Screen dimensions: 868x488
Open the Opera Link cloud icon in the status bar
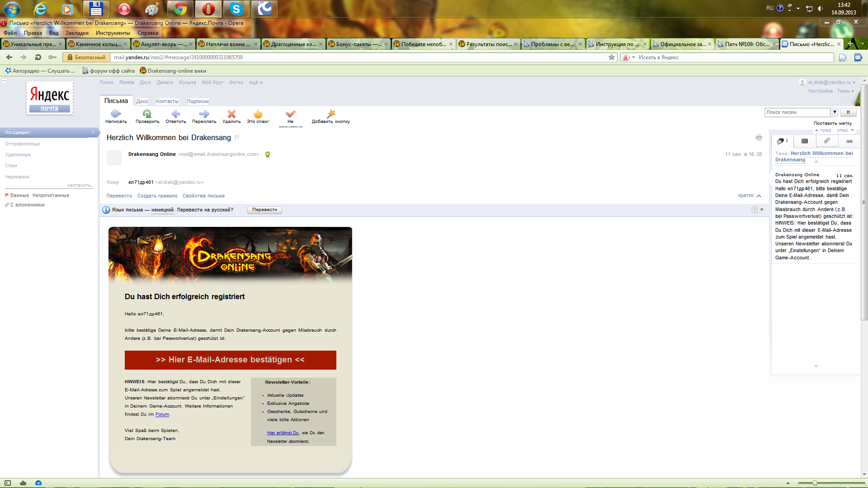point(23,483)
